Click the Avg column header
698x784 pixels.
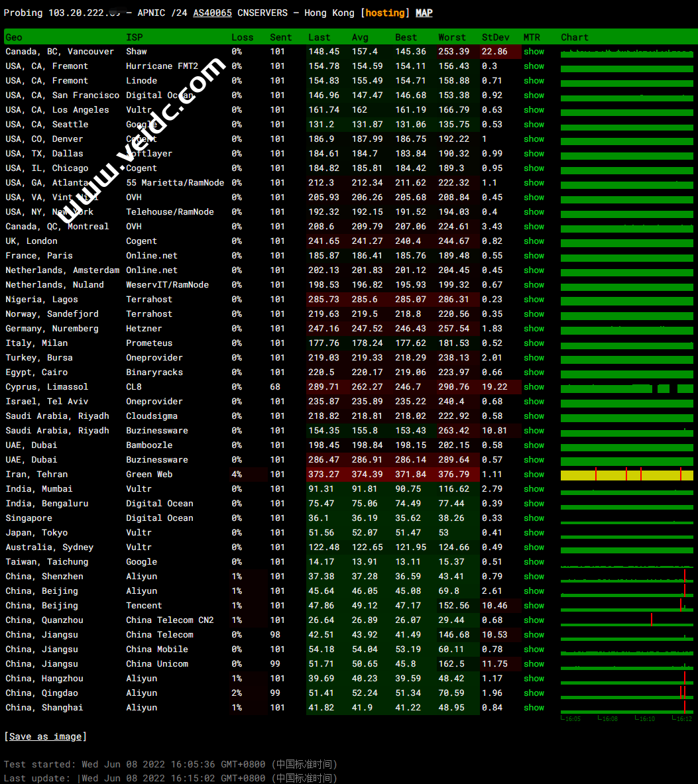click(x=360, y=38)
